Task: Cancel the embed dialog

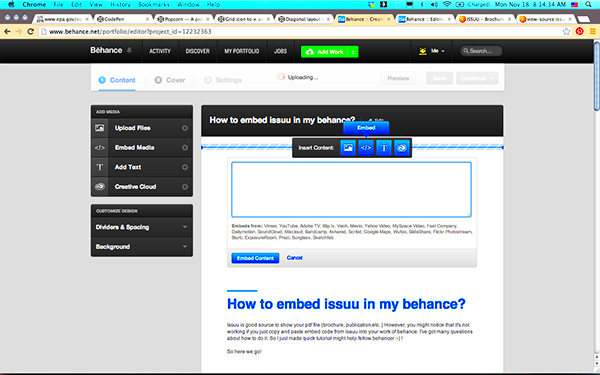Action: click(x=294, y=258)
